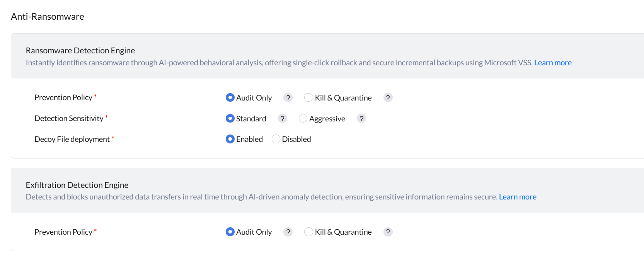Disable Decoy File deployment
This screenshot has width=644, height=259.
276,139
